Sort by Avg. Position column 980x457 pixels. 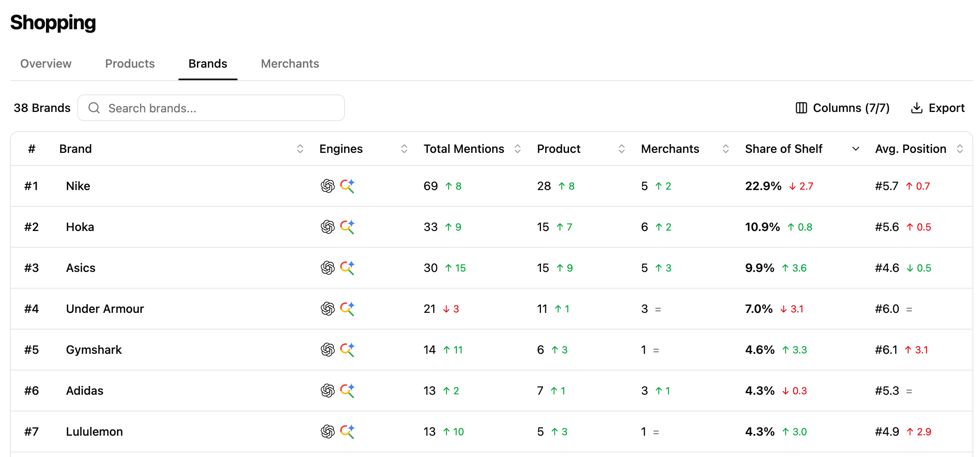pyautogui.click(x=960, y=149)
